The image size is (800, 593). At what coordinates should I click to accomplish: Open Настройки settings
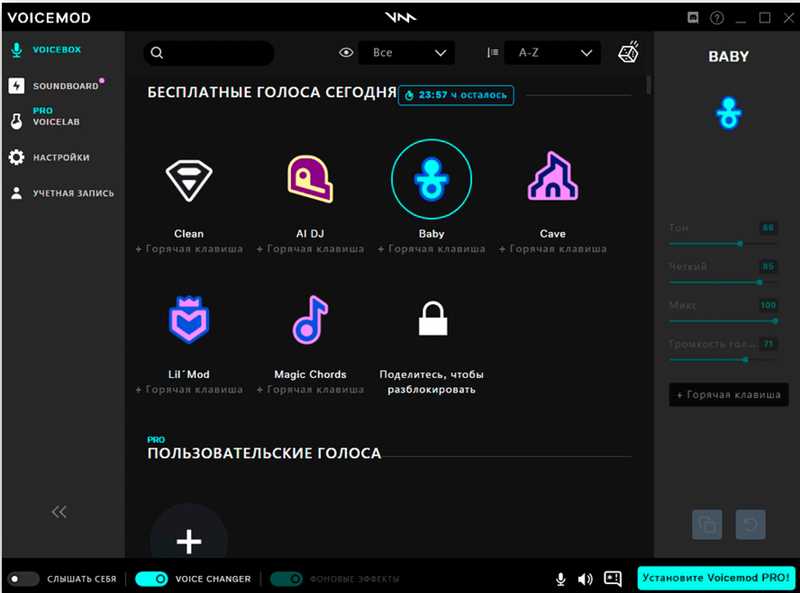click(x=49, y=157)
